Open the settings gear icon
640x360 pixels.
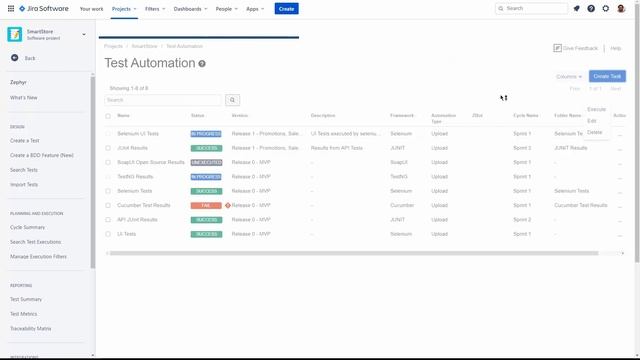pos(606,9)
